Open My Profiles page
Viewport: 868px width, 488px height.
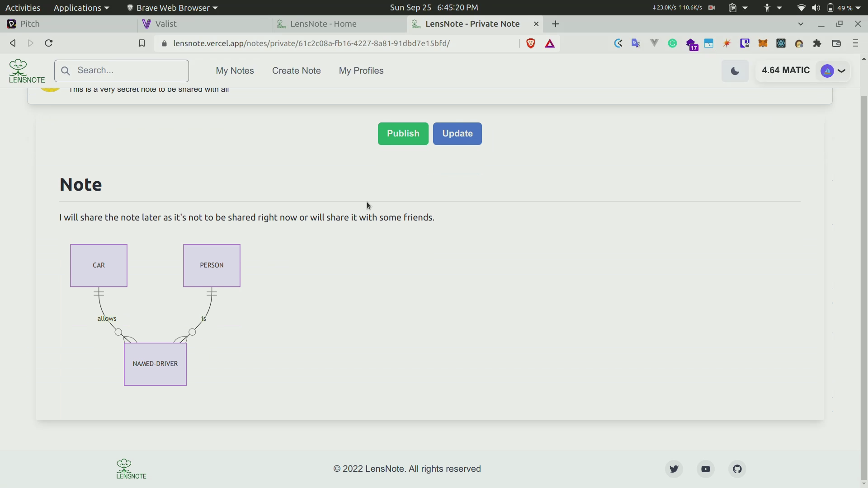point(361,71)
